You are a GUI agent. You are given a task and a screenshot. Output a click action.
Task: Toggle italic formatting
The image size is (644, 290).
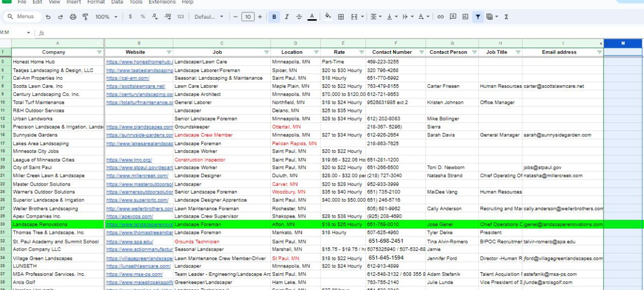287,17
